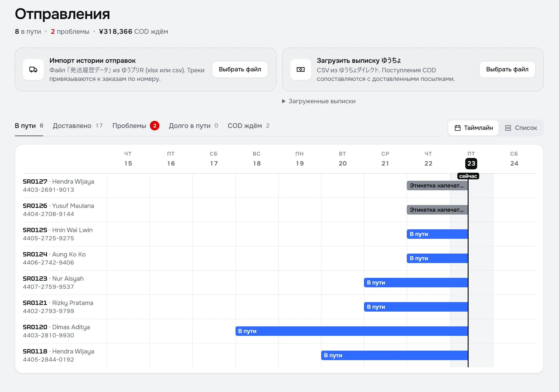Click the long В пути bar for SR0120
This screenshot has width=559, height=392.
tap(351, 331)
